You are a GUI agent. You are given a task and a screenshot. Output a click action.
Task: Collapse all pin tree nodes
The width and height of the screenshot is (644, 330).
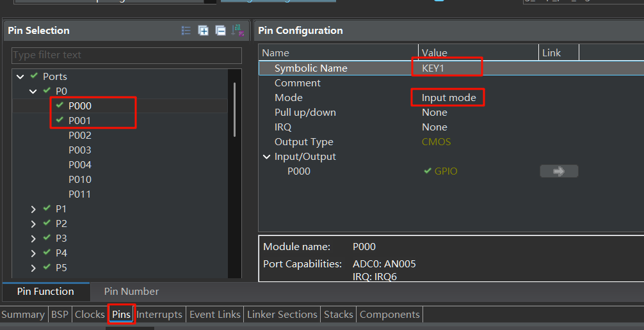[221, 30]
